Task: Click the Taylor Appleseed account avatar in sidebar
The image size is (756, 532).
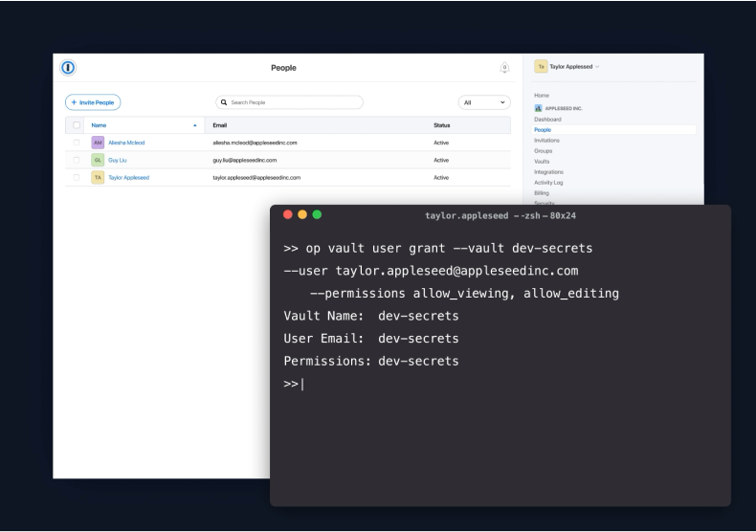Action: (541, 67)
